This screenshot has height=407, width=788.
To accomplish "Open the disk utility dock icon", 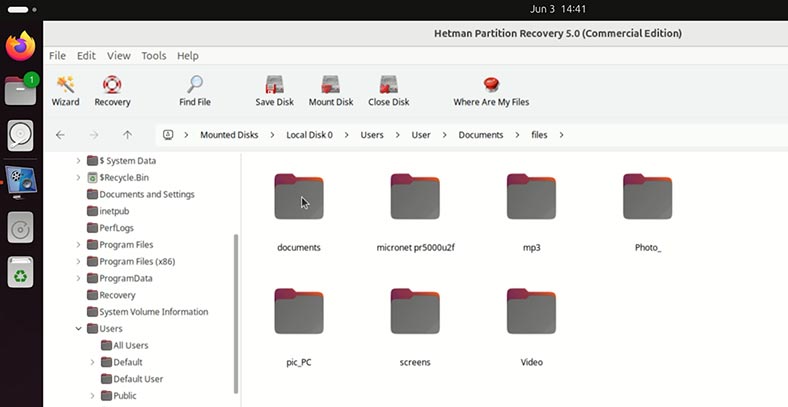I will [x=21, y=135].
